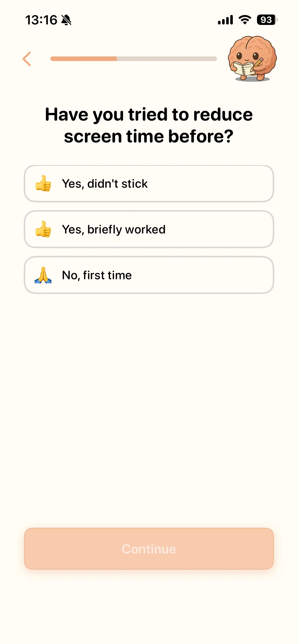Click the thumbs up emoji beside didn't stick
This screenshot has width=298, height=644.
coord(43,183)
